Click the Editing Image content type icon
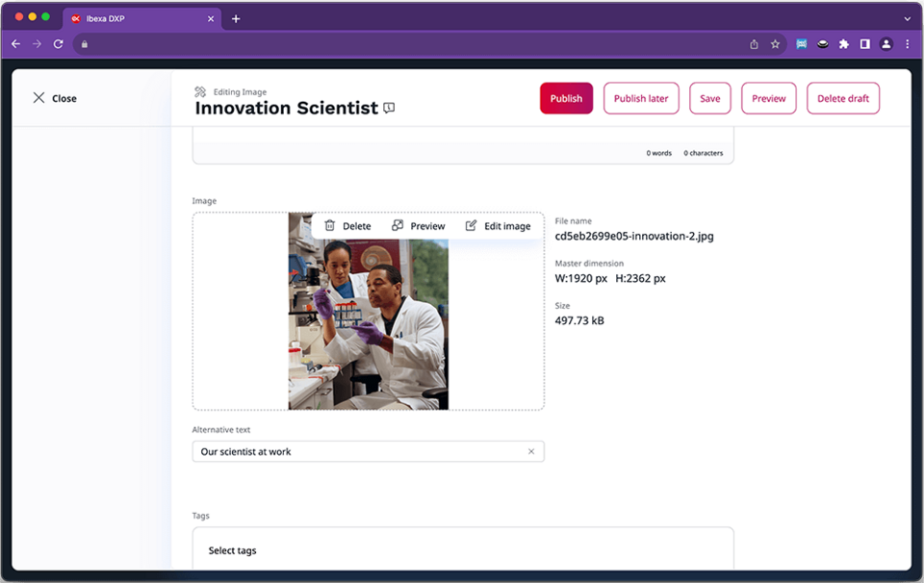Screen dimensions: 924x583 [200, 91]
